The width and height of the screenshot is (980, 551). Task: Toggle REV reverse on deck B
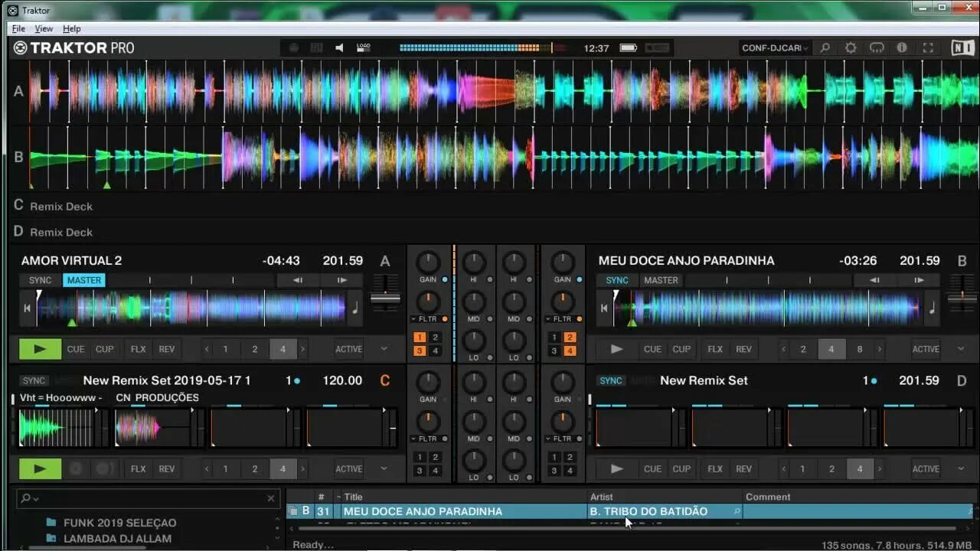(x=743, y=349)
